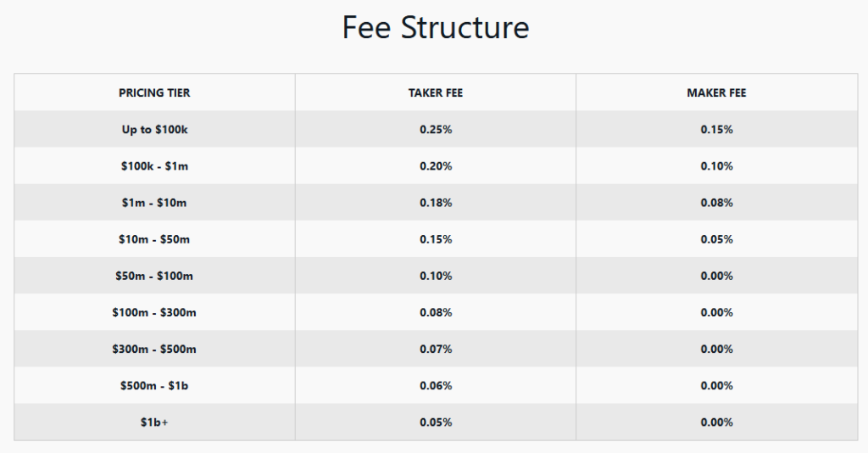Click the 0.15% maker fee value
The image size is (868, 453).
(x=716, y=130)
